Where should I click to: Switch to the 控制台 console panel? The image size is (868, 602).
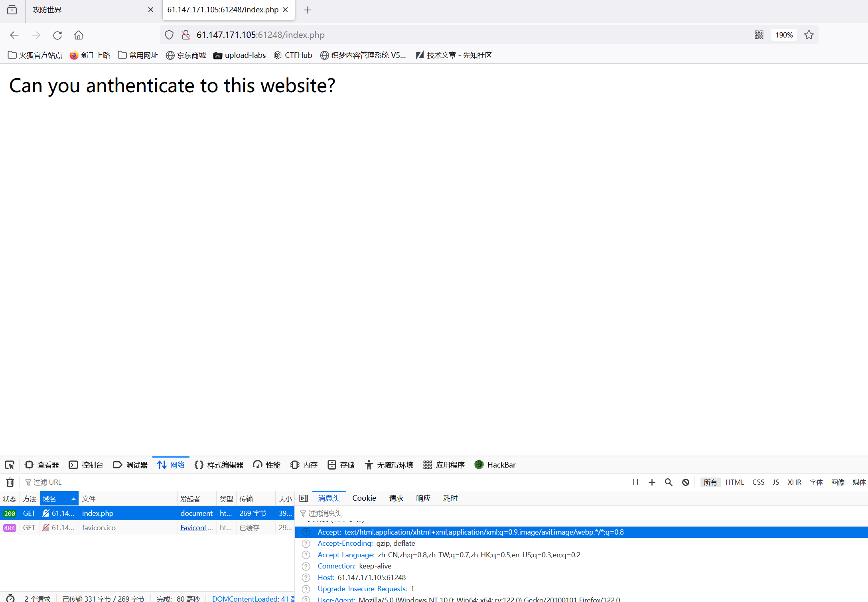tap(86, 465)
